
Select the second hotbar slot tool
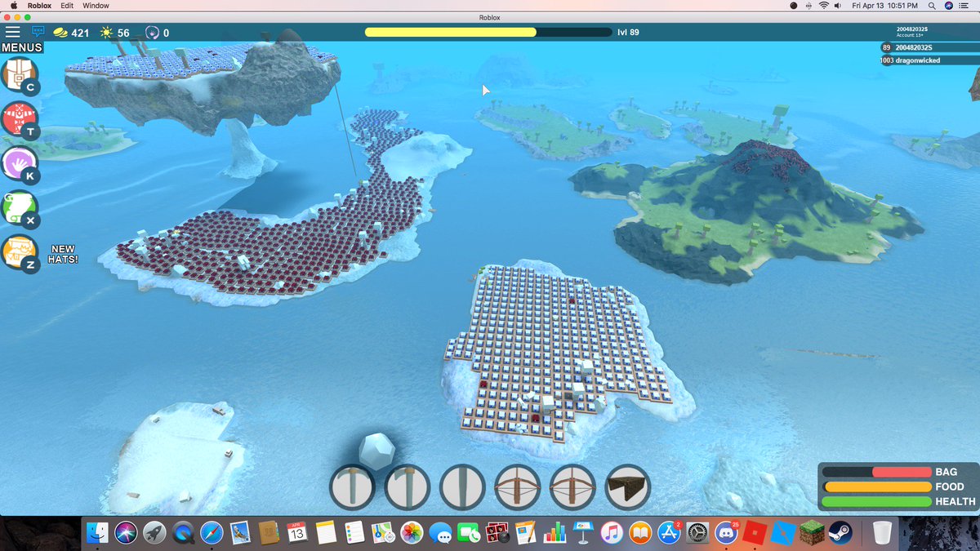[x=408, y=487]
